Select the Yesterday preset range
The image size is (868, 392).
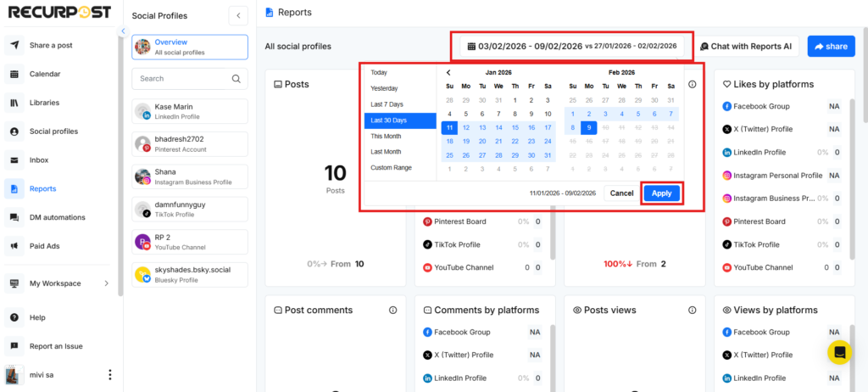click(400, 88)
